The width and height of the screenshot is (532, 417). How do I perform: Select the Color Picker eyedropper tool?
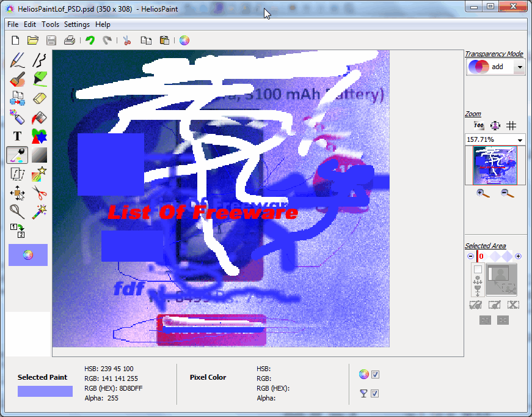coord(17,155)
